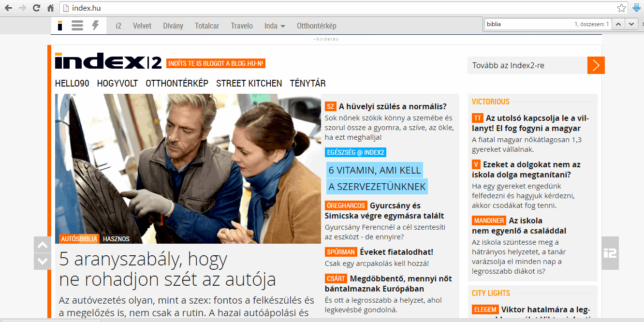
Task: Click the AUTÓSBIBLIA tag on the photo
Action: click(79, 239)
